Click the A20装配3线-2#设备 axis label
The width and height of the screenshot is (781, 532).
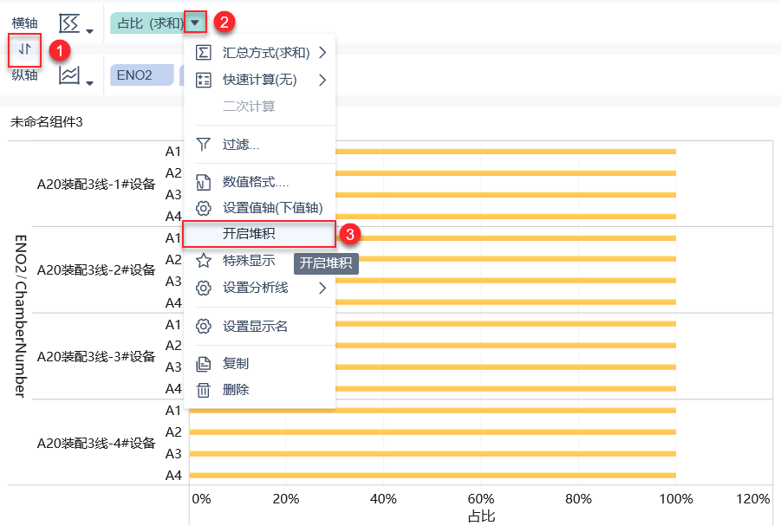pos(95,269)
